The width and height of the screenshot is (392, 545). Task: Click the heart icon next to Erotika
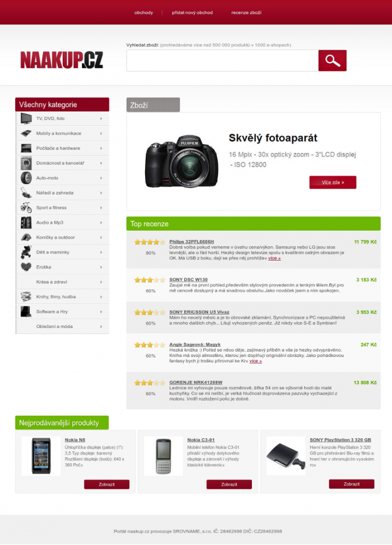[26, 267]
